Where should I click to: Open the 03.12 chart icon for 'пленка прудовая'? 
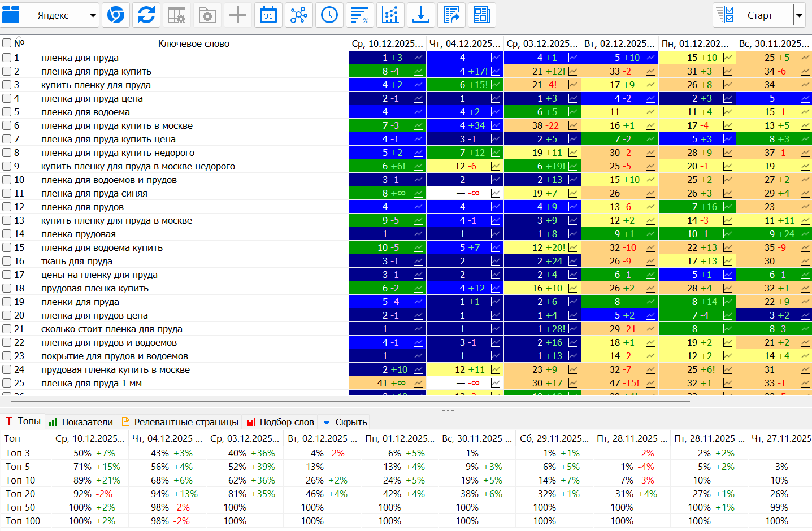(573, 234)
